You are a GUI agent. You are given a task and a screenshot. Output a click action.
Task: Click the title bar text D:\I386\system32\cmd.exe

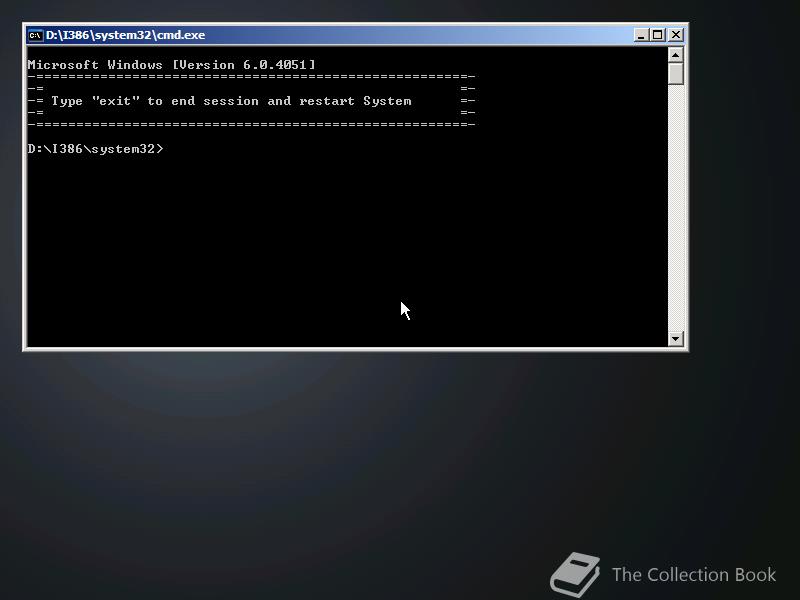(126, 35)
